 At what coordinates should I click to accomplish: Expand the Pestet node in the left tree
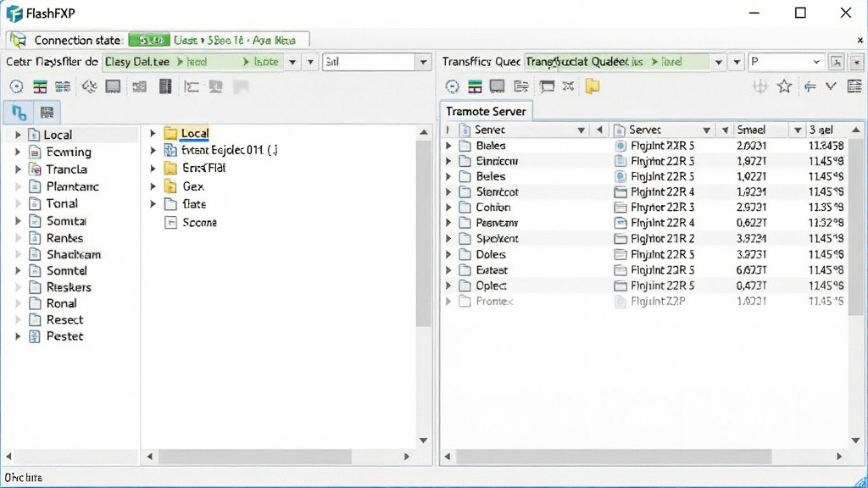coord(18,336)
